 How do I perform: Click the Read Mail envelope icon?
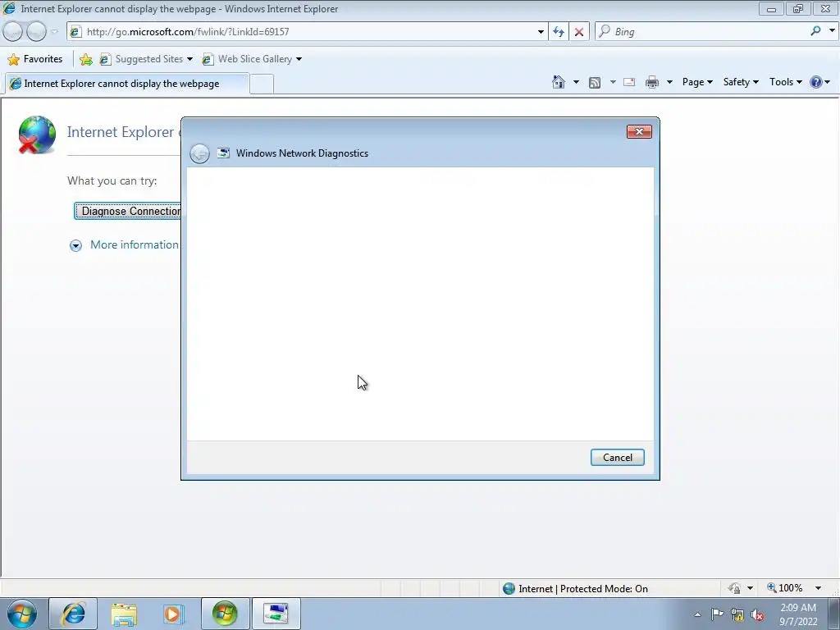[629, 82]
